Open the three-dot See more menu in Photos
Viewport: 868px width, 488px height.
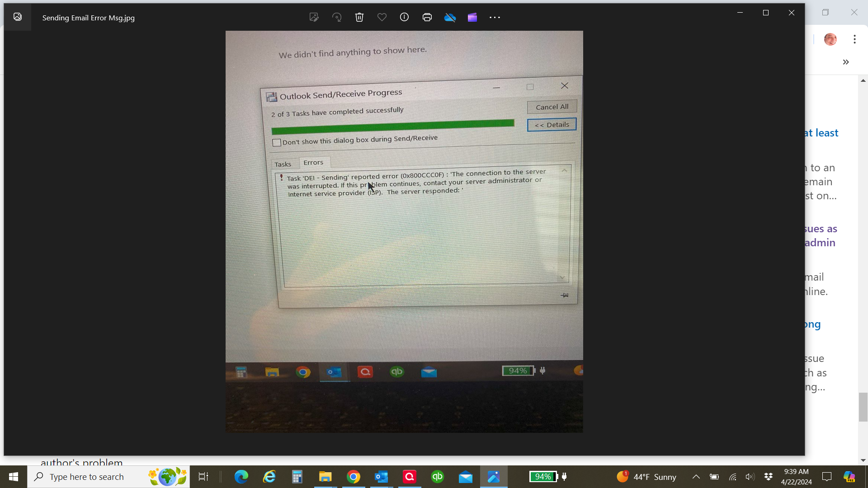(x=495, y=18)
